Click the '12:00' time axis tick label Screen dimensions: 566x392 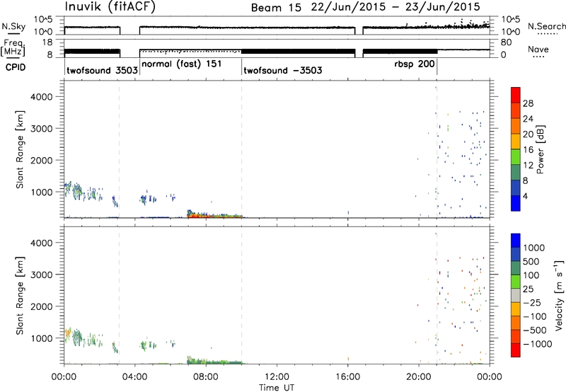coord(277,377)
